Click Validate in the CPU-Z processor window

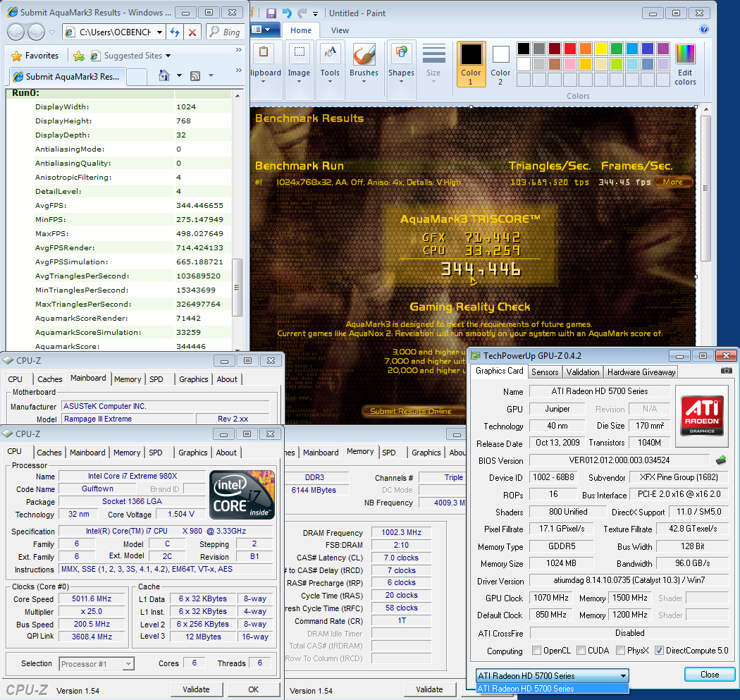[196, 689]
